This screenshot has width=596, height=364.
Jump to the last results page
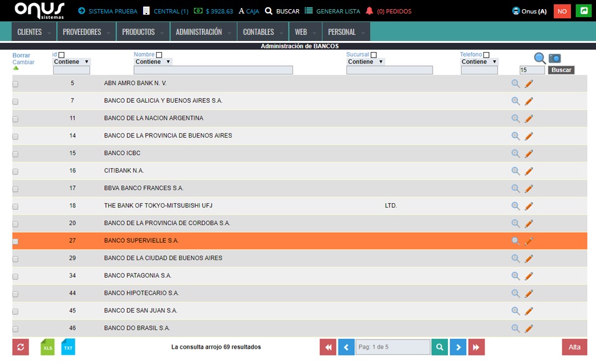point(476,347)
